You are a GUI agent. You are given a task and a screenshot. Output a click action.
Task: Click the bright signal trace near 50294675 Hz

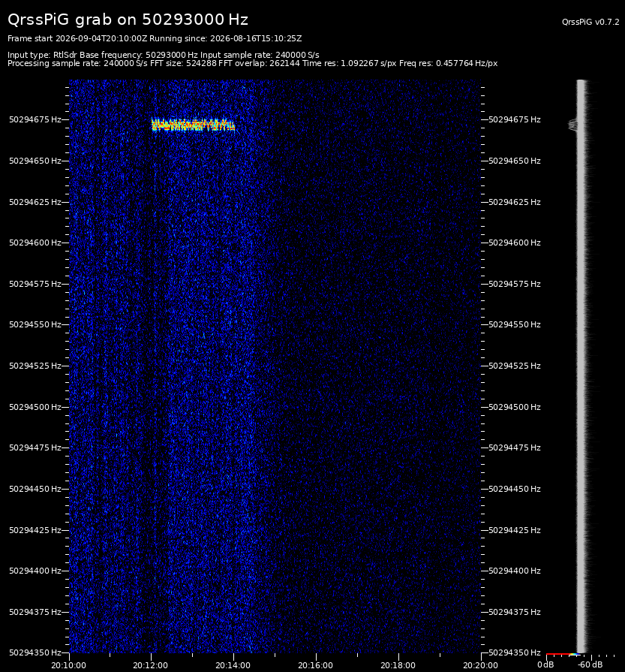[193, 125]
